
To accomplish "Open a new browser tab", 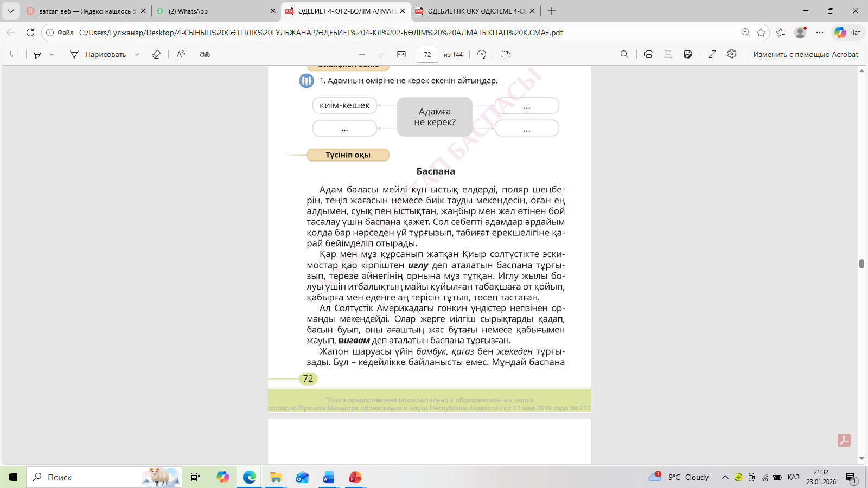I will tap(552, 11).
